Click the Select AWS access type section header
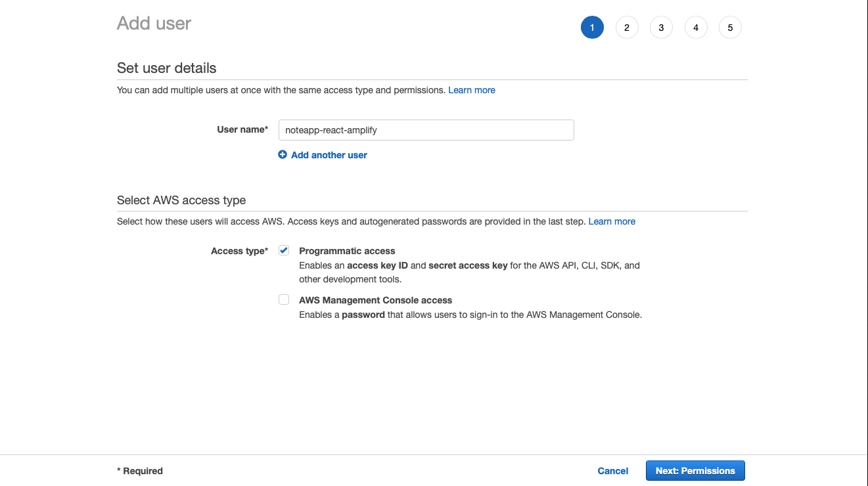The width and height of the screenshot is (868, 486). tap(181, 200)
